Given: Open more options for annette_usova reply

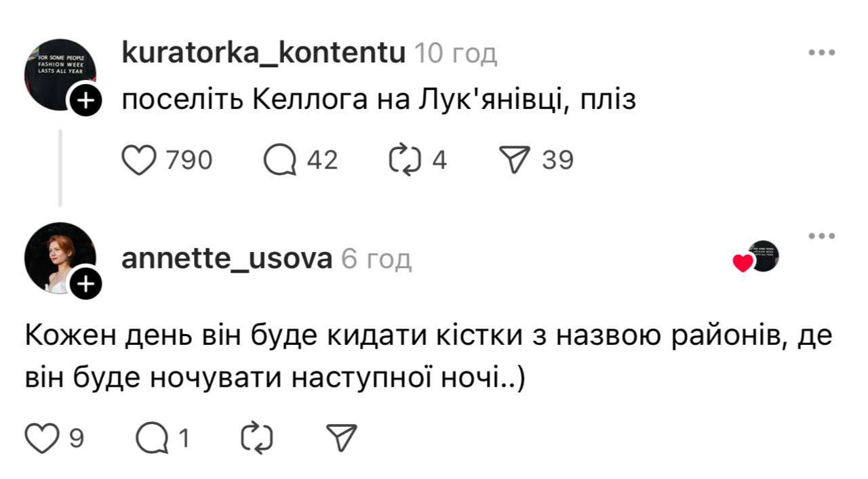Looking at the screenshot, I should pos(821,236).
